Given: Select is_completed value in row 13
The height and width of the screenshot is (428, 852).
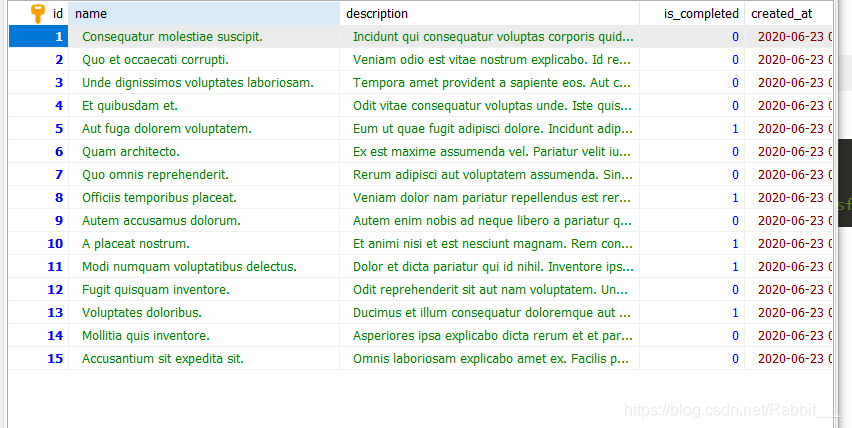Looking at the screenshot, I should coord(735,313).
